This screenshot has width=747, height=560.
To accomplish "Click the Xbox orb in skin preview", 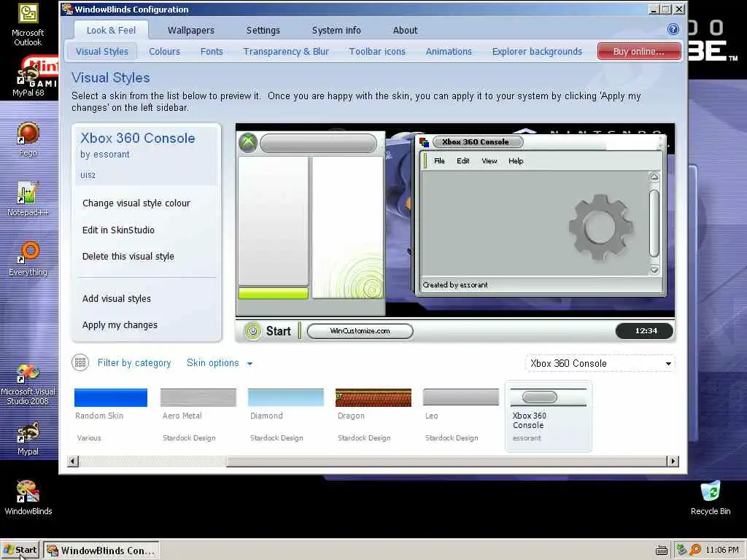I will point(248,143).
